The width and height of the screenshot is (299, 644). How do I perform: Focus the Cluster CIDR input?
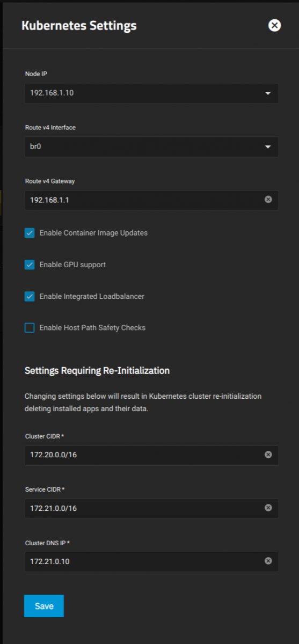[143, 455]
